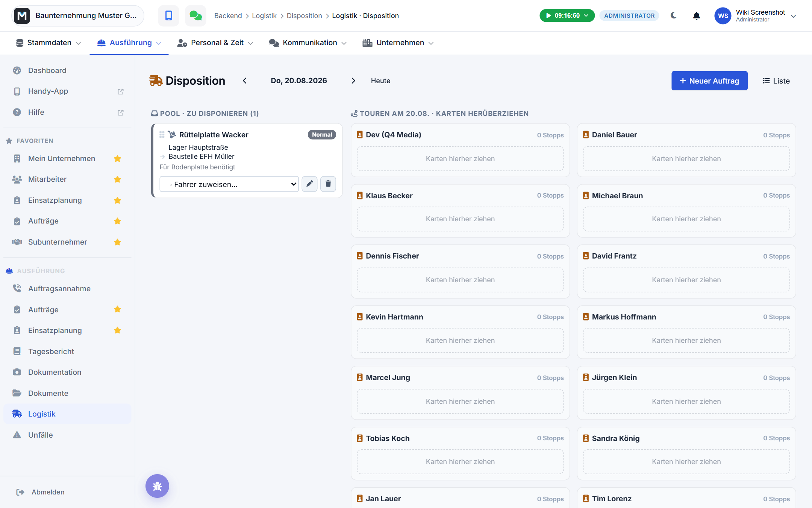Unfavorite Mein Unternehmen star
Screen dimensions: 812x508
[118, 158]
